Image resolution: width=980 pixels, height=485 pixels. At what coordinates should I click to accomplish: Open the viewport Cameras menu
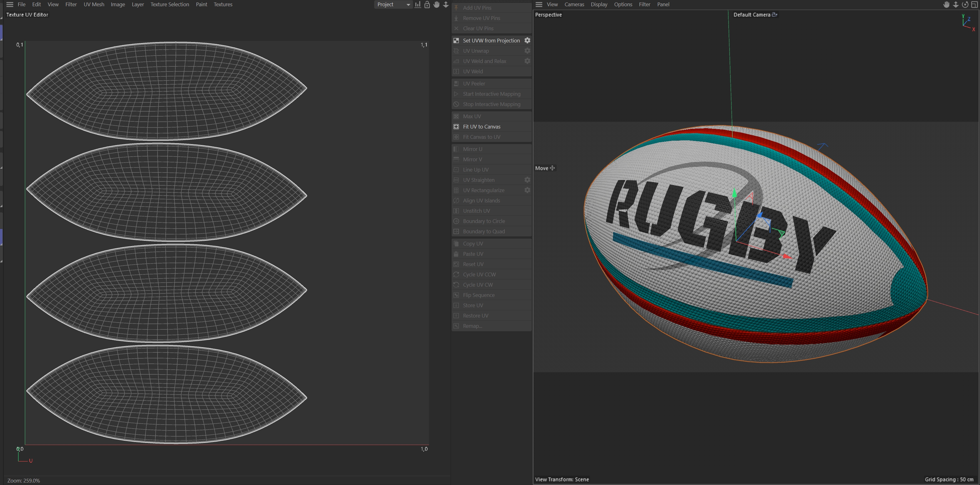574,5
